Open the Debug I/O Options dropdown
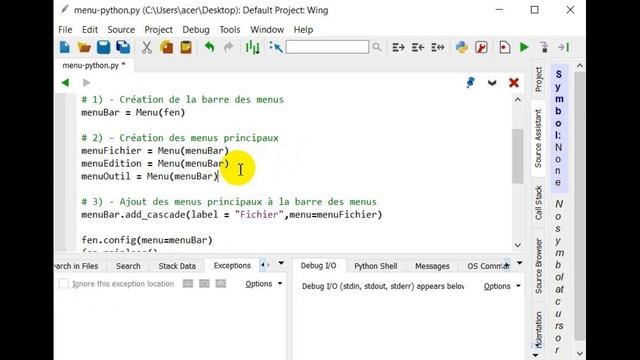 (502, 286)
